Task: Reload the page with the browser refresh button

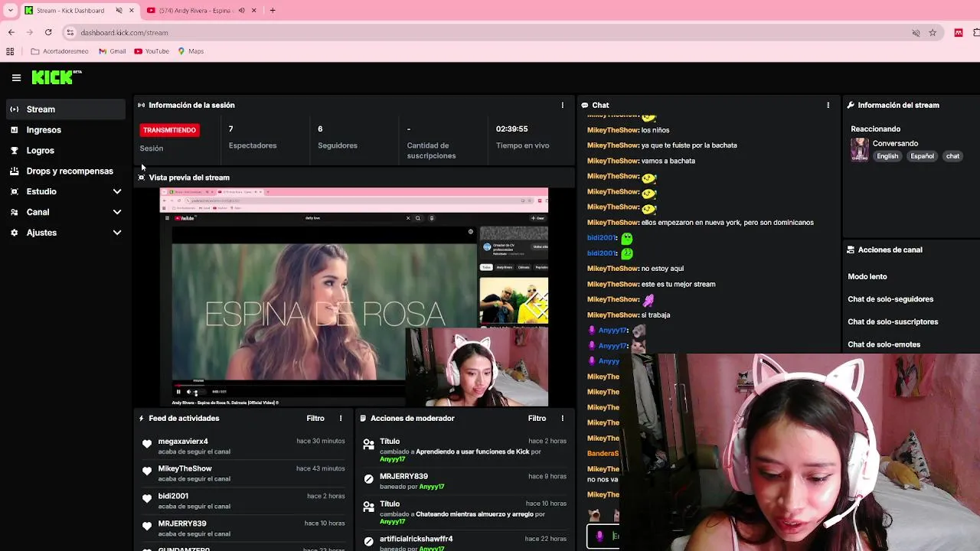Action: (48, 32)
